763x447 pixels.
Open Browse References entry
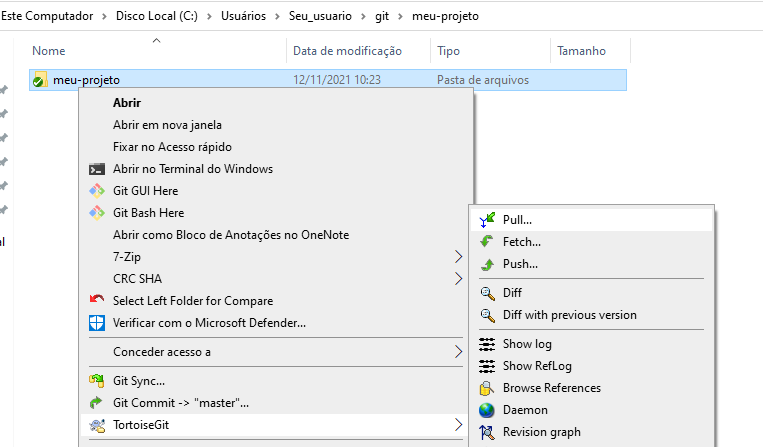(592, 388)
